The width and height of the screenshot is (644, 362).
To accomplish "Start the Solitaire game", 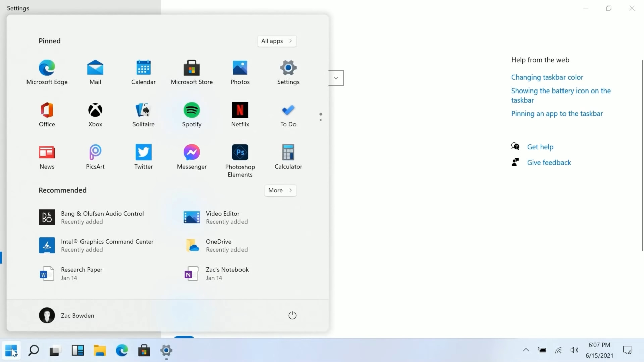I will [x=144, y=115].
